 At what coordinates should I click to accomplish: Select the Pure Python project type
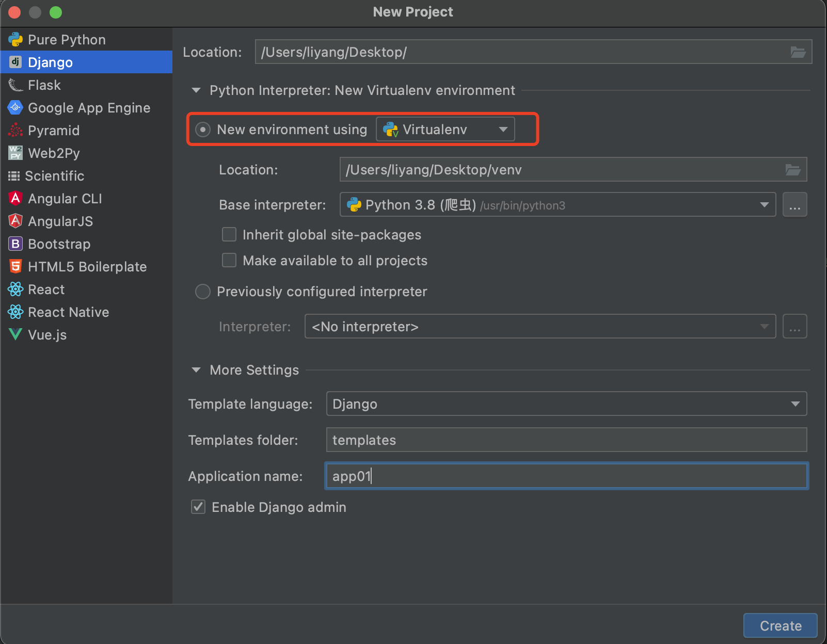click(x=87, y=40)
